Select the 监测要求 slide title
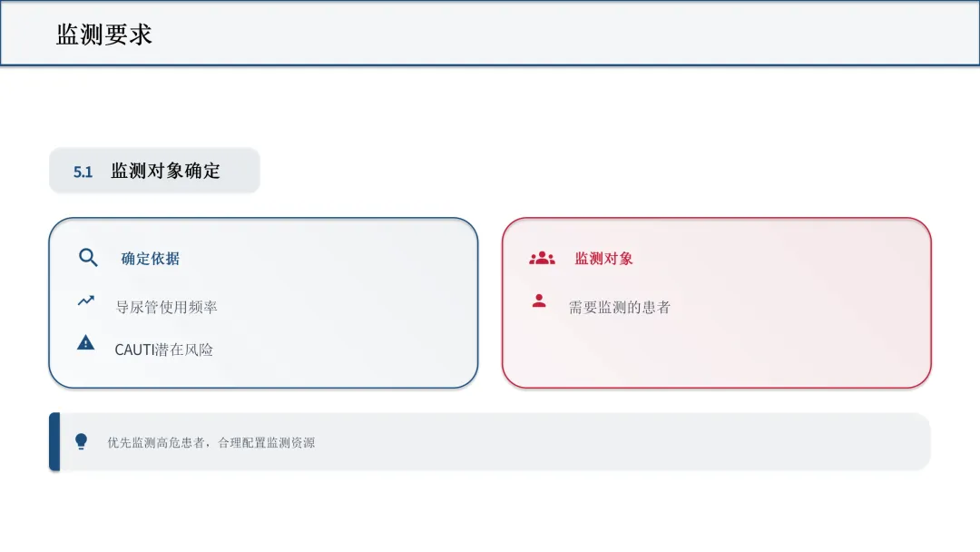 tap(103, 34)
